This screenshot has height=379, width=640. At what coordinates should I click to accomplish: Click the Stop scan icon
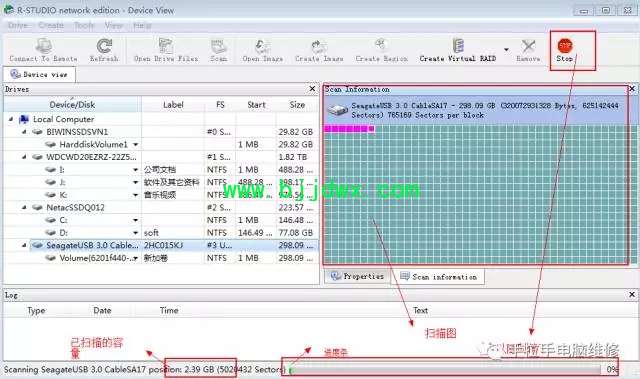565,45
